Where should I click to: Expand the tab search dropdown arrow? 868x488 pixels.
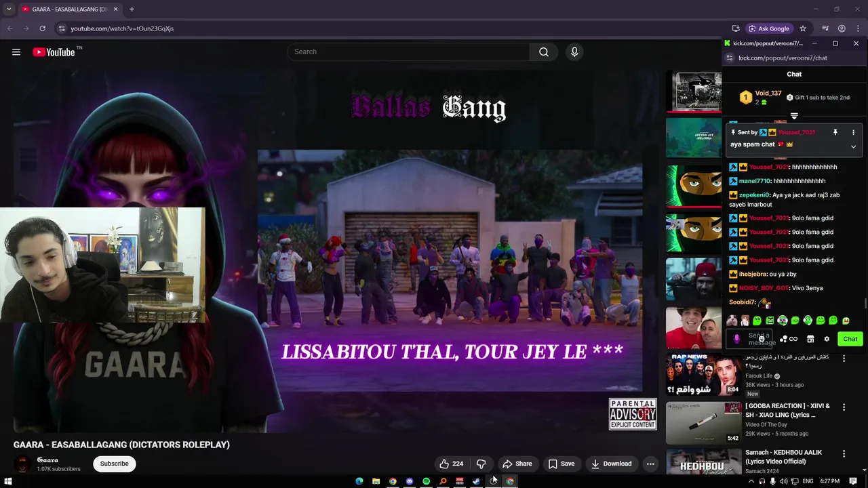9,9
